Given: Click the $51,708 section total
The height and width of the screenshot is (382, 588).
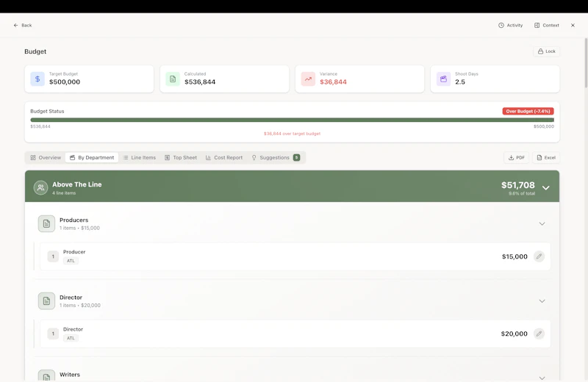Looking at the screenshot, I should click(x=518, y=185).
